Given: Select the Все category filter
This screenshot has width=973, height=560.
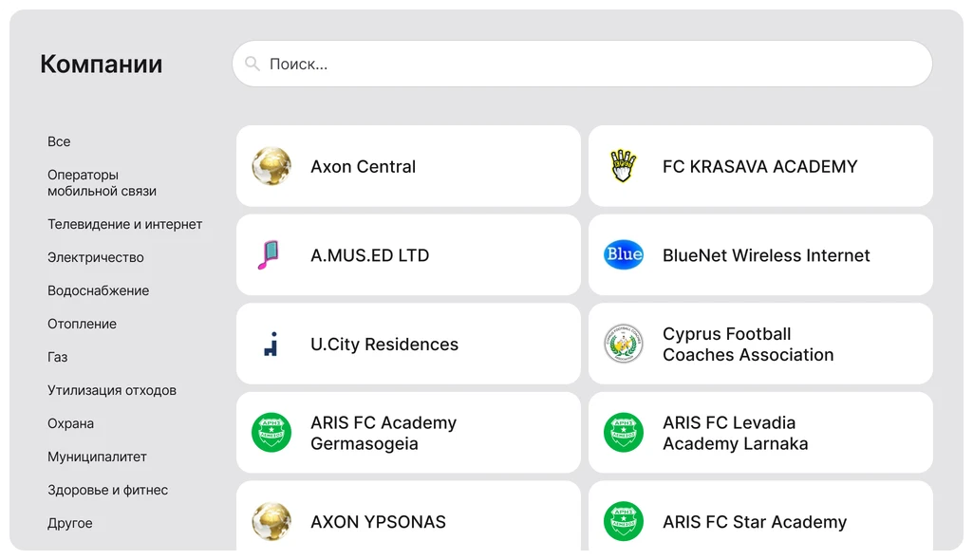Looking at the screenshot, I should (x=59, y=141).
